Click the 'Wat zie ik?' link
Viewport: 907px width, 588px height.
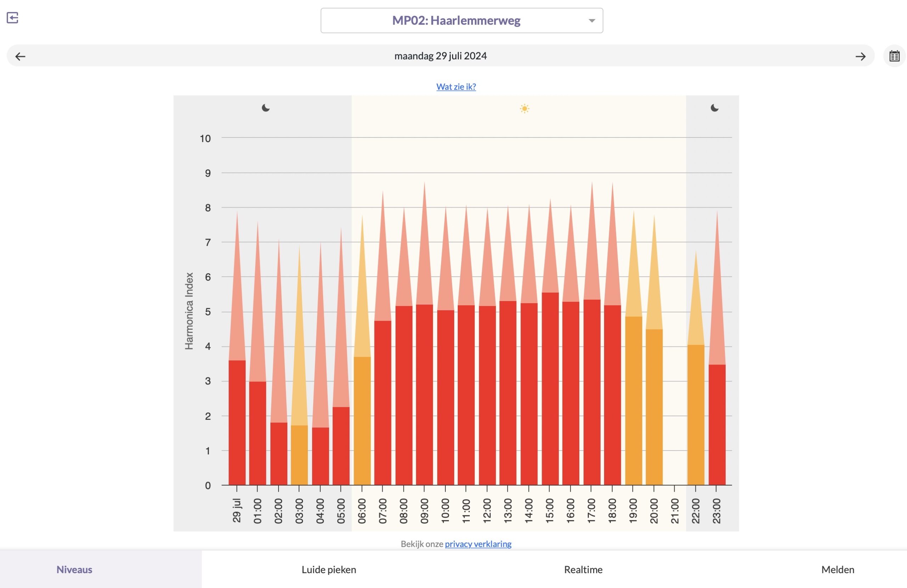456,86
